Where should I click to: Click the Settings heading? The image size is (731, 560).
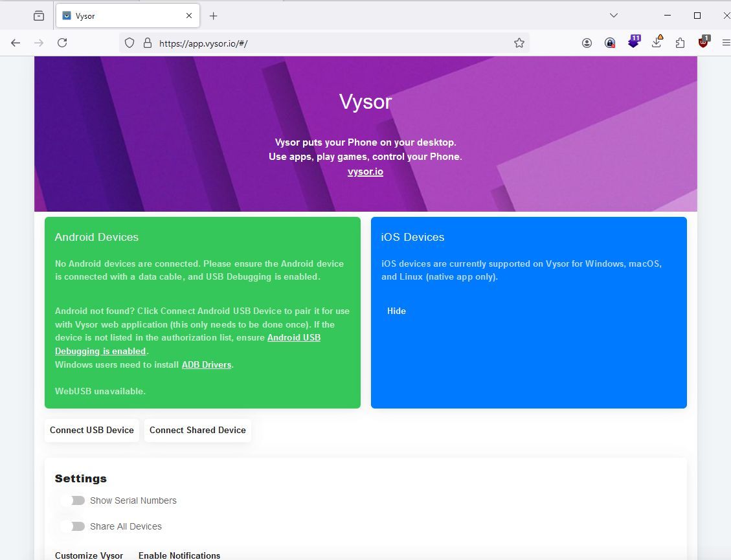tap(81, 478)
